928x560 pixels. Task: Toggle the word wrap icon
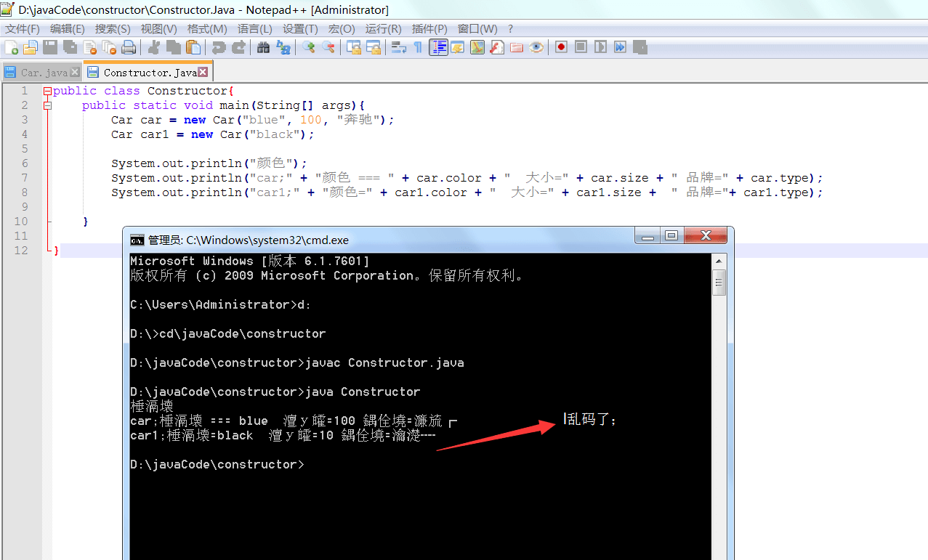[x=398, y=47]
